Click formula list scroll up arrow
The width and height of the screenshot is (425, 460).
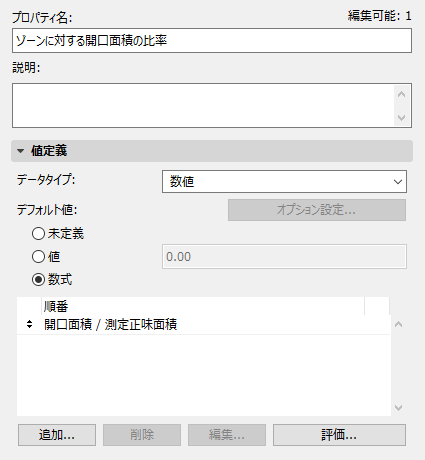(x=399, y=324)
